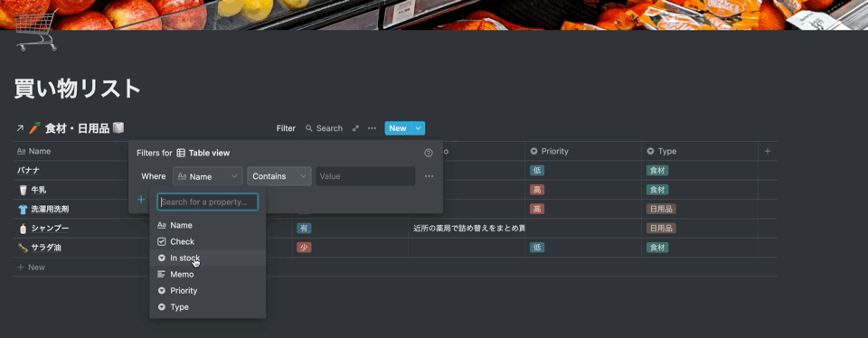Pick Priority property in filter list

208,290
